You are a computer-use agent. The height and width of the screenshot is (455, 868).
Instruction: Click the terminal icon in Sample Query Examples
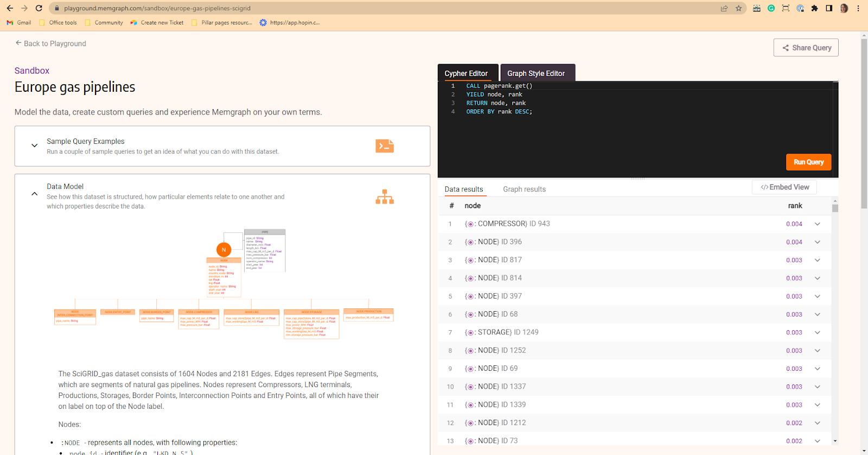click(385, 146)
